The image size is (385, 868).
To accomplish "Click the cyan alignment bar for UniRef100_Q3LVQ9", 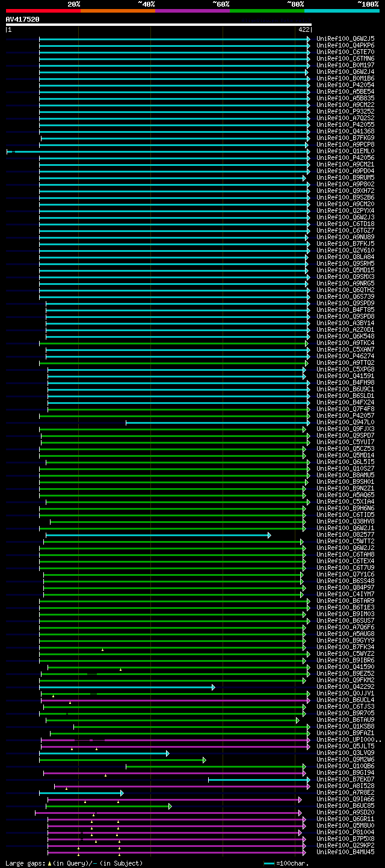I will pyautogui.click(x=105, y=753).
